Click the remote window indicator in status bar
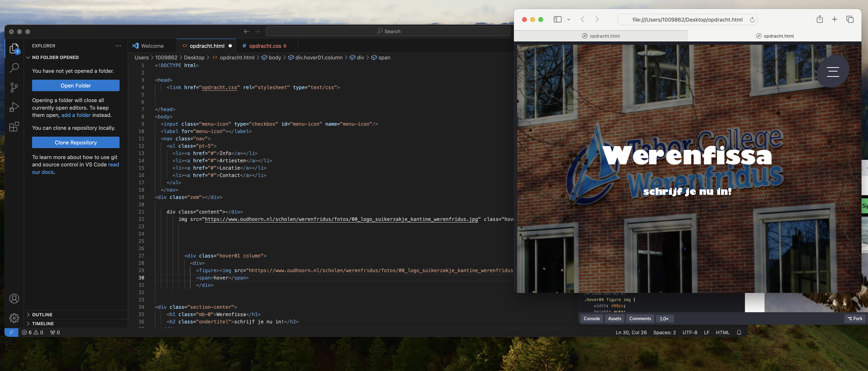The width and height of the screenshot is (868, 371). click(x=11, y=333)
